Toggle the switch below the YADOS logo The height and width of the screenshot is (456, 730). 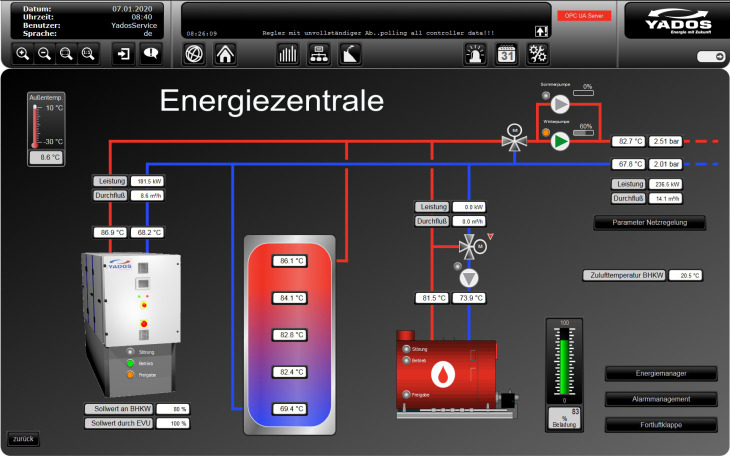click(x=711, y=57)
